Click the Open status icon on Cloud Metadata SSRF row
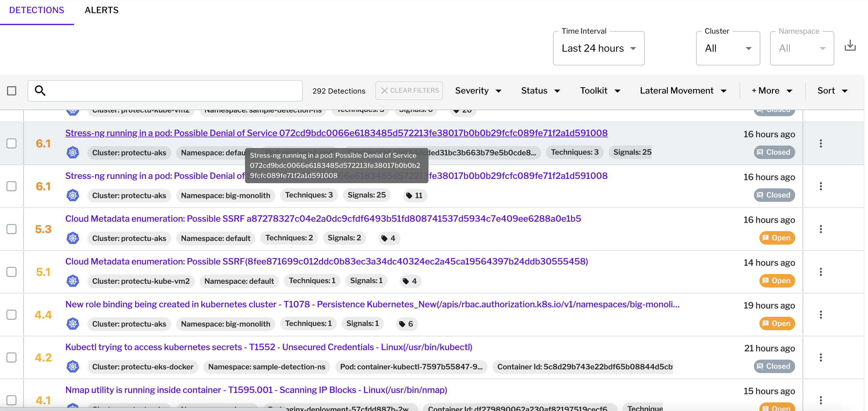868x411 pixels. (x=777, y=238)
